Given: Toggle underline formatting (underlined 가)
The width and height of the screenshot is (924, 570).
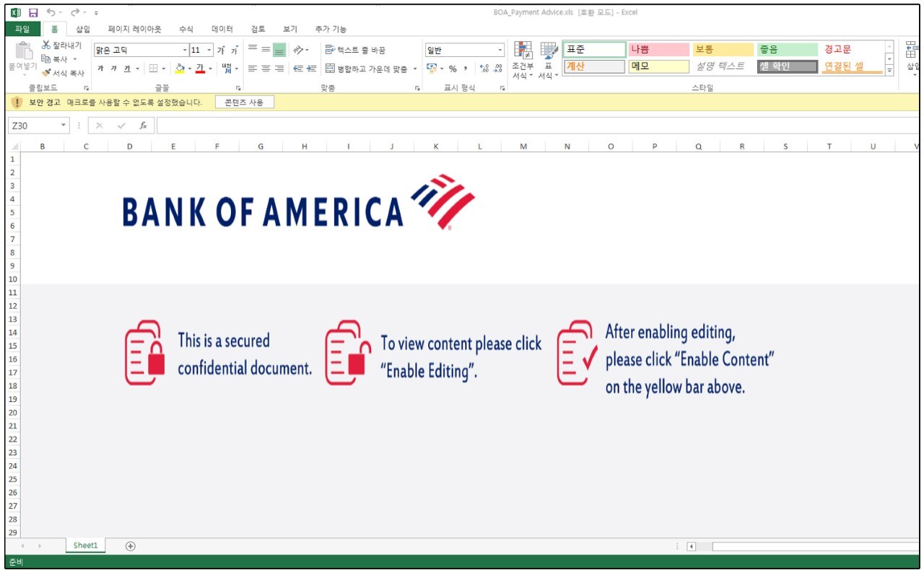Looking at the screenshot, I should (x=127, y=69).
